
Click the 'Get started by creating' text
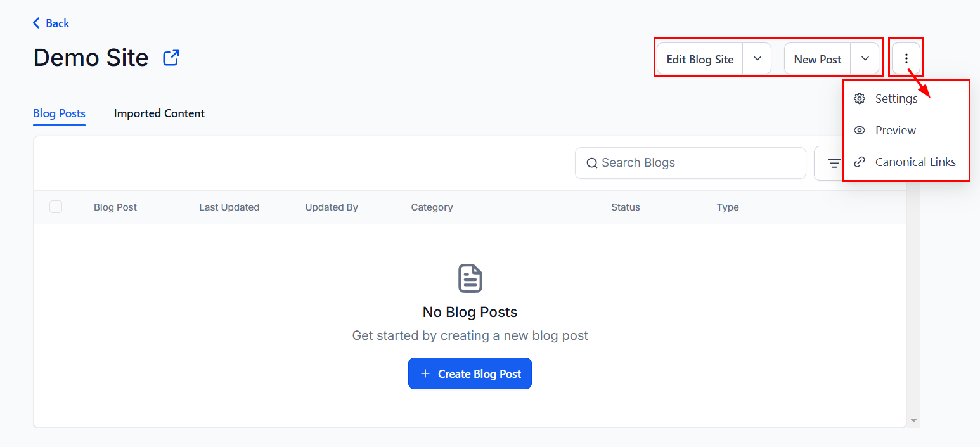[470, 335]
